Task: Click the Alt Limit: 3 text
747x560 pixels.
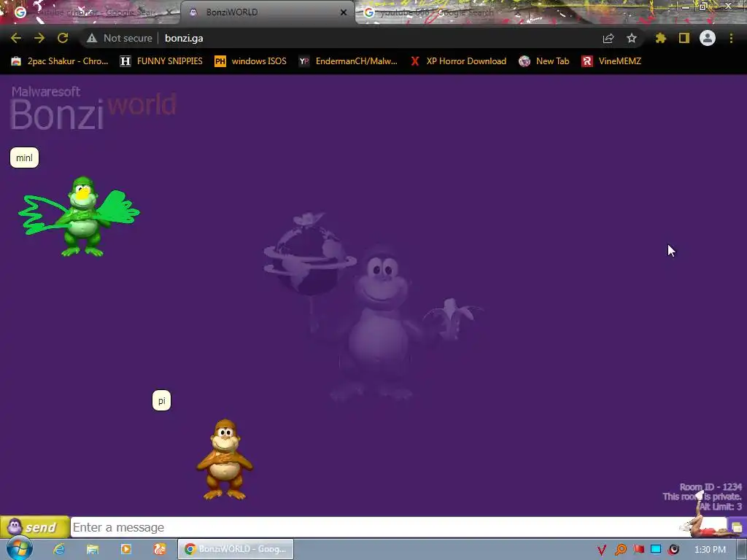Action: (x=720, y=507)
